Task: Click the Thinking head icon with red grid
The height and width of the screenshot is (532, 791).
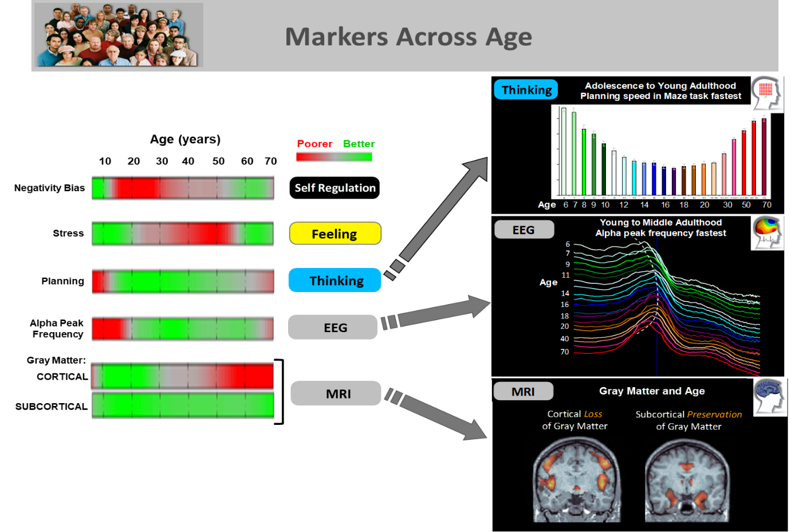Action: [767, 94]
